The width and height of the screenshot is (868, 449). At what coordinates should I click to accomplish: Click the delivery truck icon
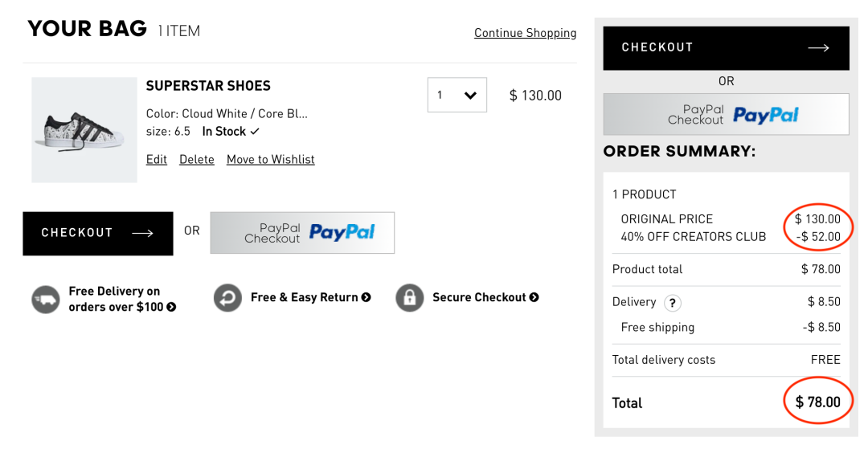(x=45, y=299)
